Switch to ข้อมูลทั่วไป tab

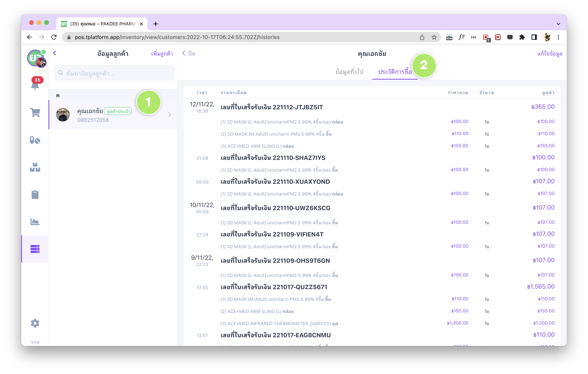pos(349,72)
